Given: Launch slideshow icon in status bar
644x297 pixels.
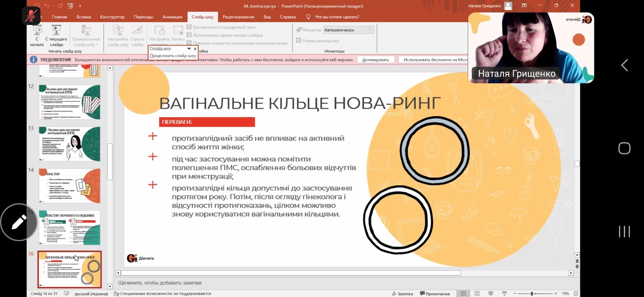Looking at the screenshot, I should (x=504, y=293).
